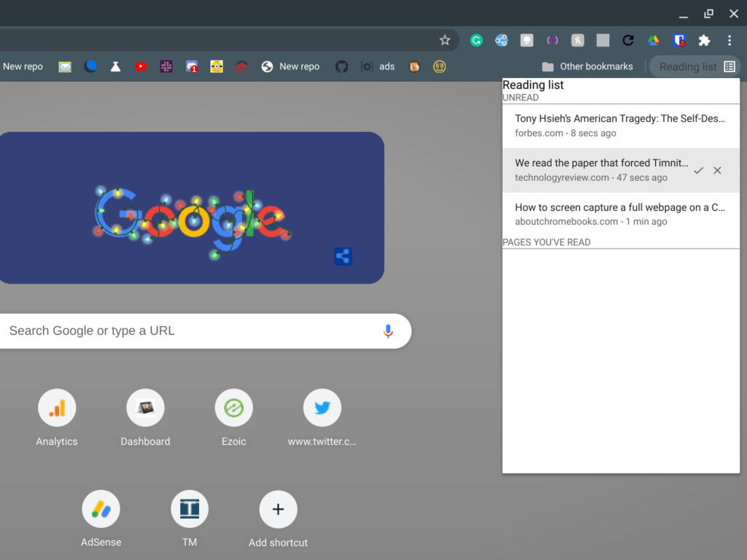Open the red barn bookmark
The image size is (747, 560).
[242, 66]
